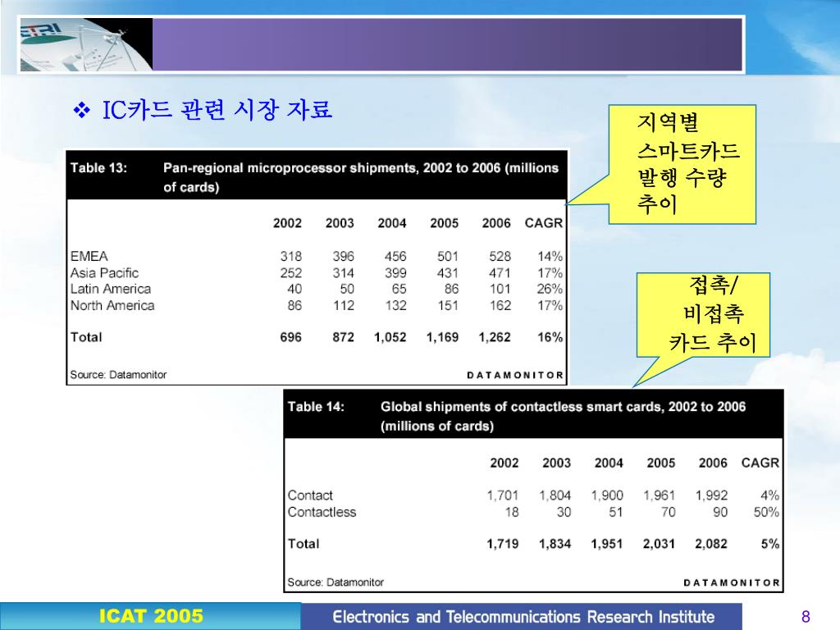The height and width of the screenshot is (630, 840).
Task: Click the 'Table 13:' heading label
Action: click(98, 167)
